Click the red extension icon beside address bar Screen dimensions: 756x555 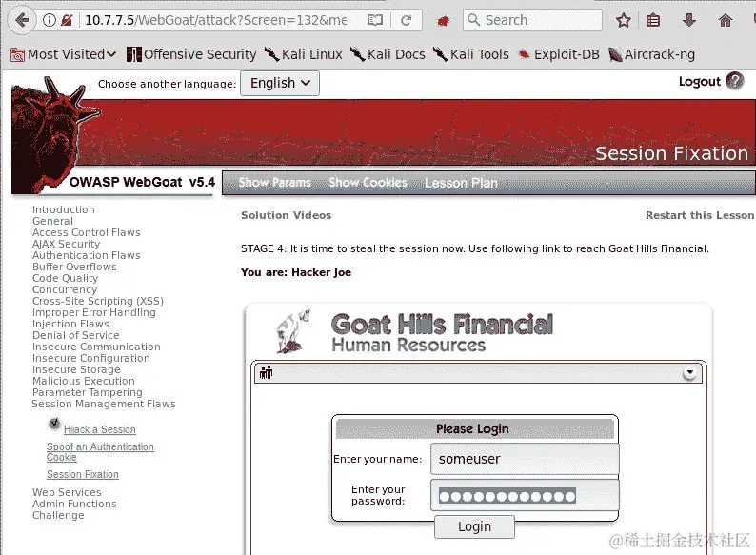tap(443, 21)
